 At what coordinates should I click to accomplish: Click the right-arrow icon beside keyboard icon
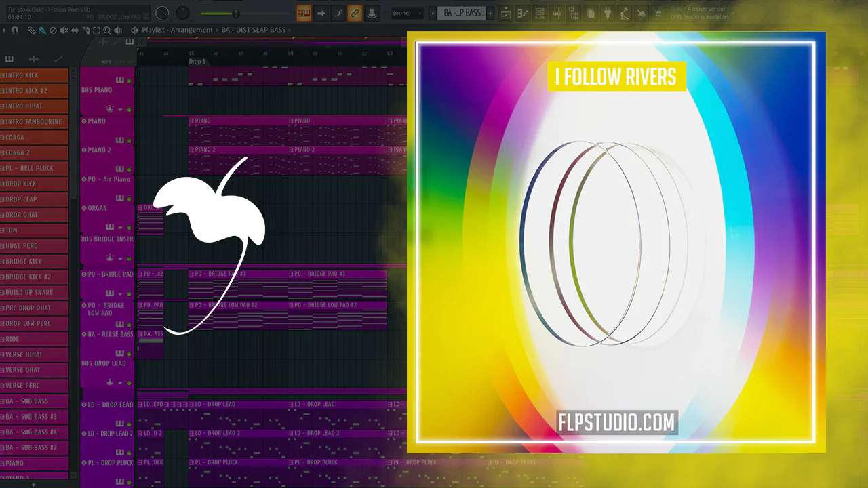321,13
